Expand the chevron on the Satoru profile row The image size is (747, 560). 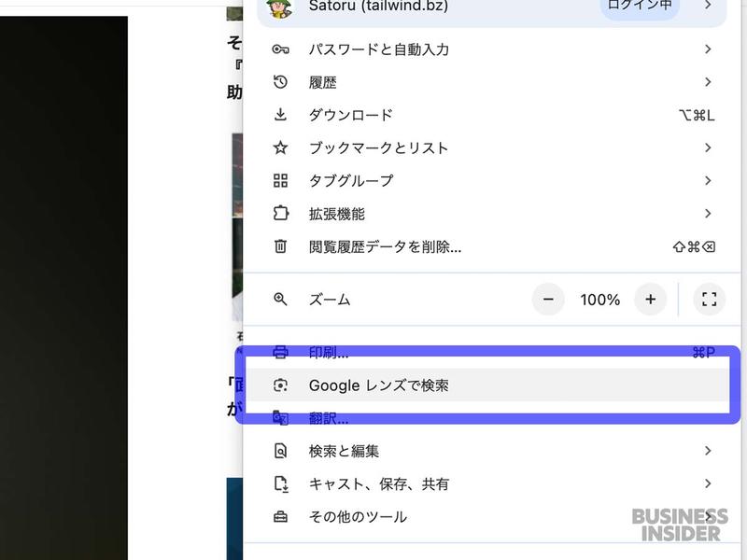click(708, 6)
